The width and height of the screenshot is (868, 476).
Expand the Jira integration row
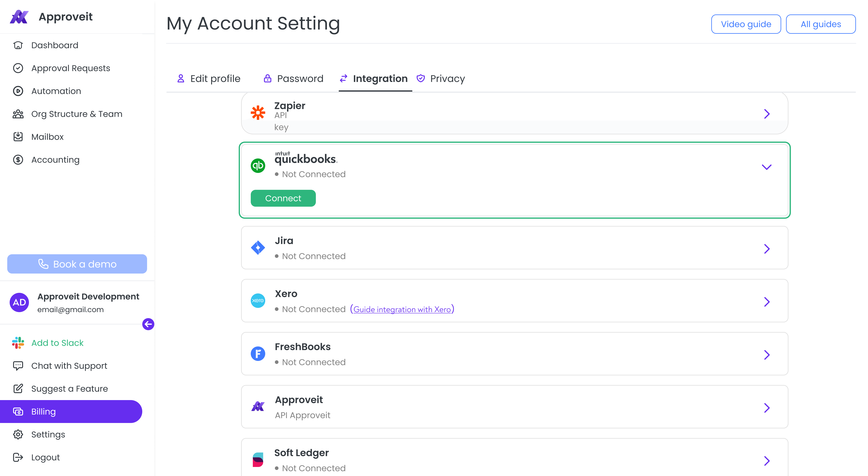pos(766,249)
